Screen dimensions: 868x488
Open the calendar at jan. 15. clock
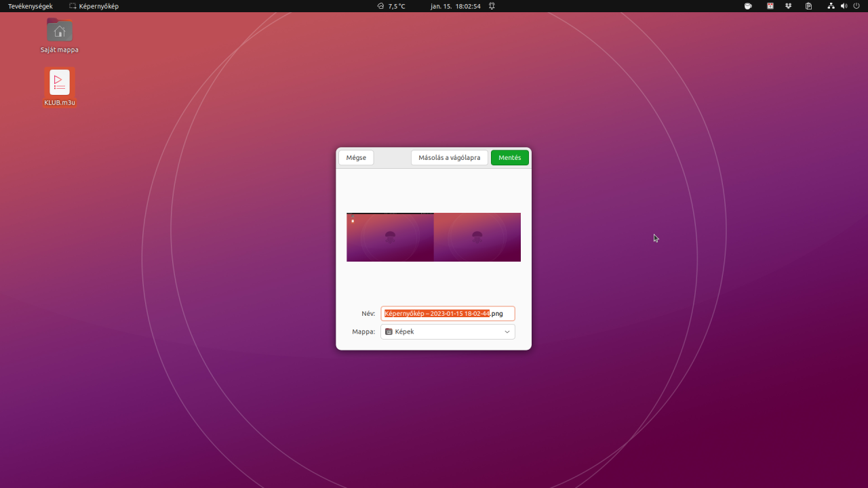pos(455,6)
